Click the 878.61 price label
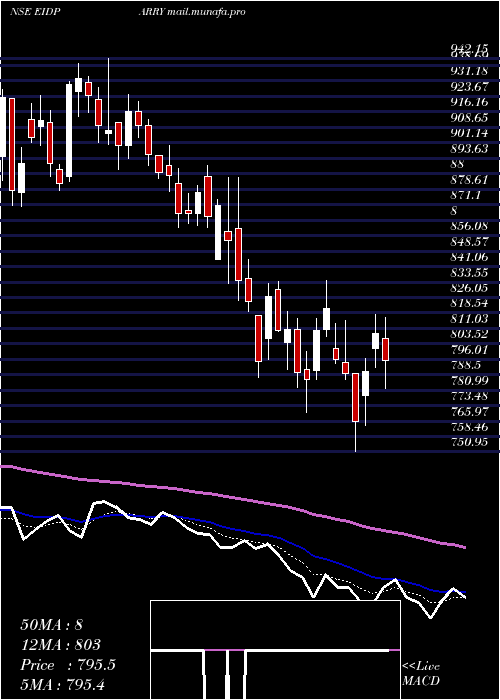The width and height of the screenshot is (500, 700). click(469, 179)
